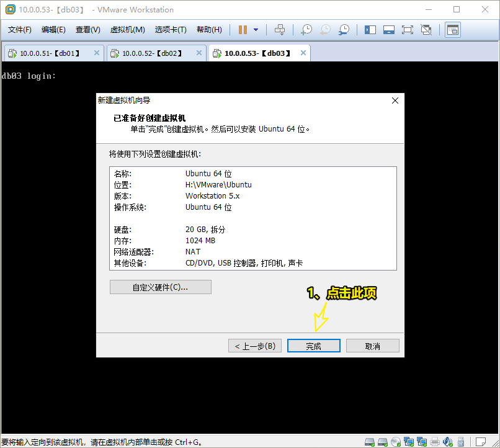The width and height of the screenshot is (500, 448).
Task: Click Send Ctrl+Alt+Del toolbar icon
Action: coord(280,30)
